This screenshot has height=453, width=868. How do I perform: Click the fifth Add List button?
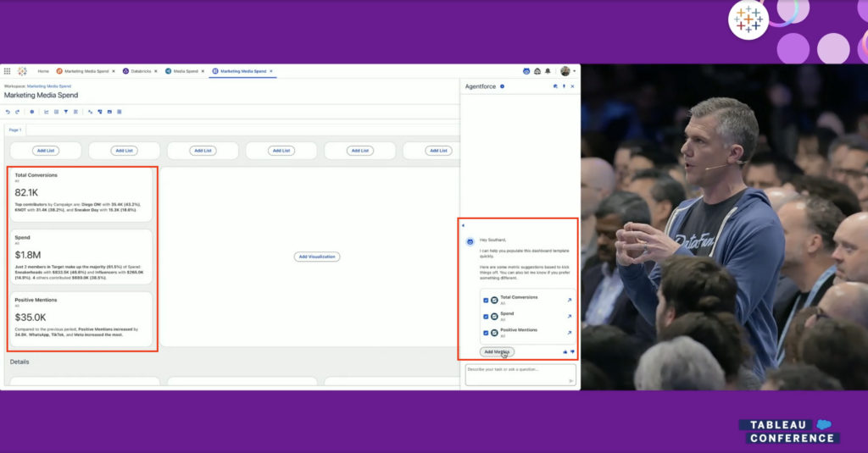point(359,151)
